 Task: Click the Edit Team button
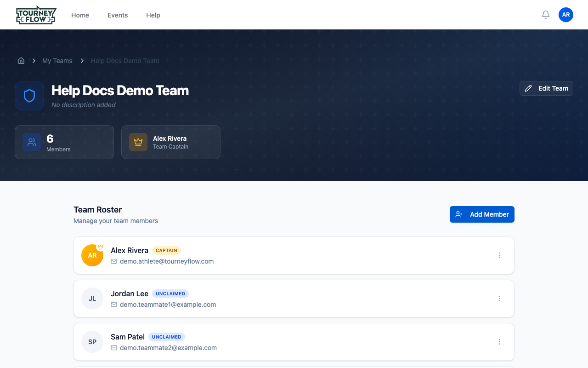pyautogui.click(x=546, y=88)
